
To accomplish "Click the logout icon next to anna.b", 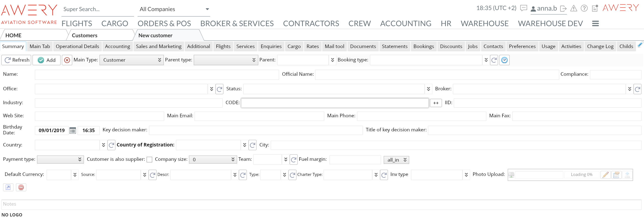I will [x=563, y=9].
